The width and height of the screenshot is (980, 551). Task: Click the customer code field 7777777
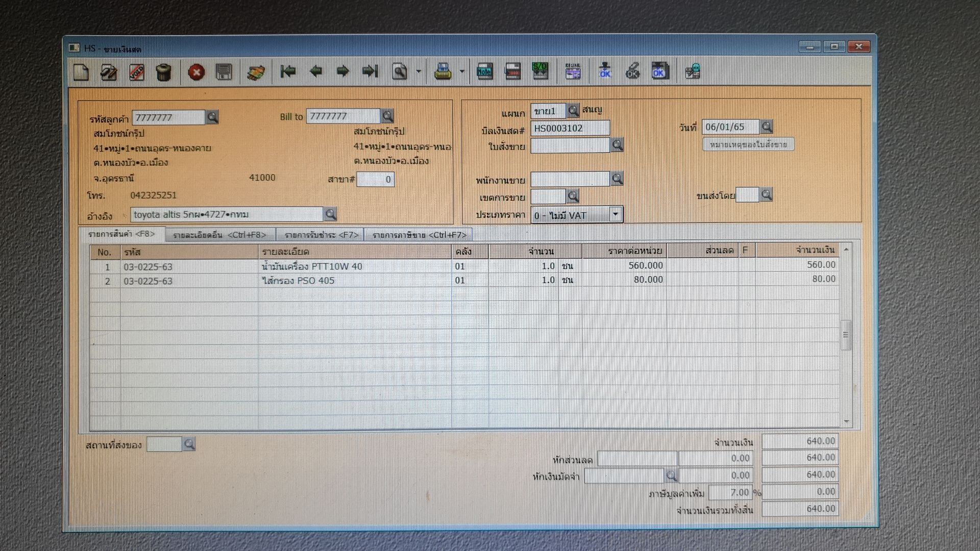tap(168, 117)
